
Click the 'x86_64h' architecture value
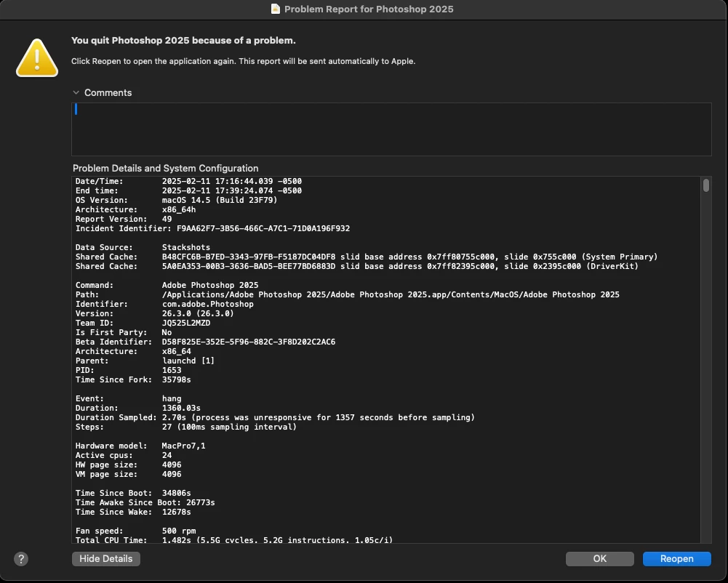coord(179,210)
